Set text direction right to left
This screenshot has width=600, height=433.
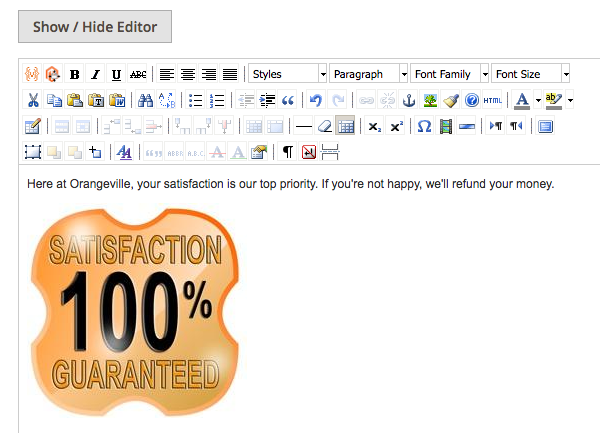[x=516, y=126]
